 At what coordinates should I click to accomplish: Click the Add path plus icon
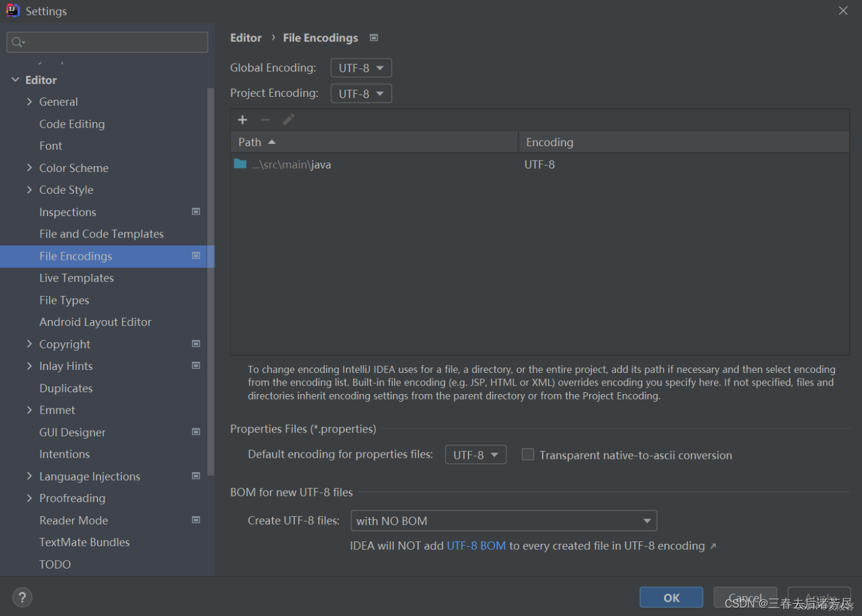(x=242, y=120)
